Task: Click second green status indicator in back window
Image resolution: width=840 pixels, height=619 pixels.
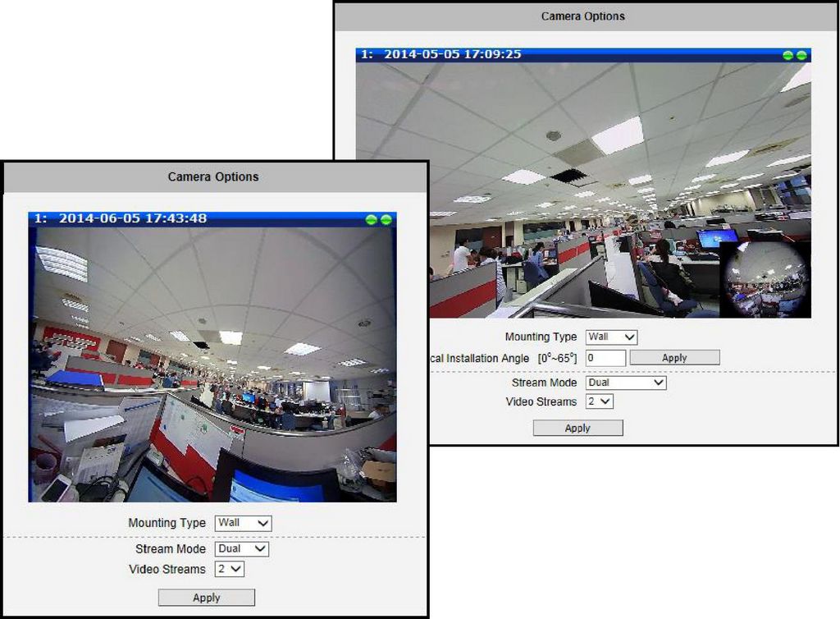Action: point(801,55)
